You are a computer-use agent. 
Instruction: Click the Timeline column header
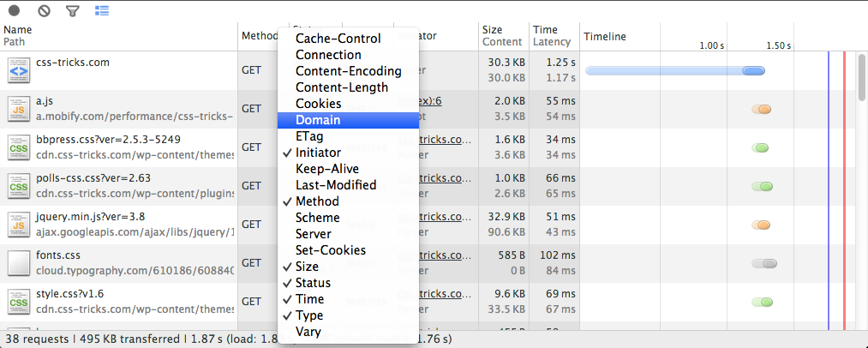coord(605,36)
